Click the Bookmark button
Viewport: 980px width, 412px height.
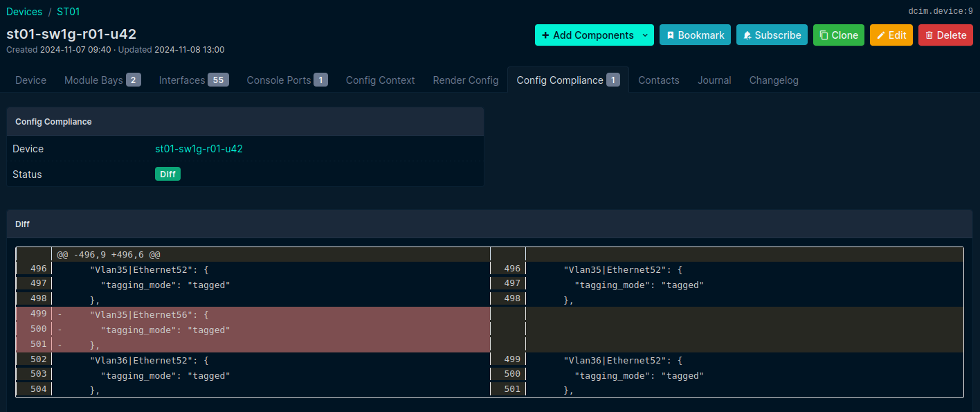(x=695, y=35)
